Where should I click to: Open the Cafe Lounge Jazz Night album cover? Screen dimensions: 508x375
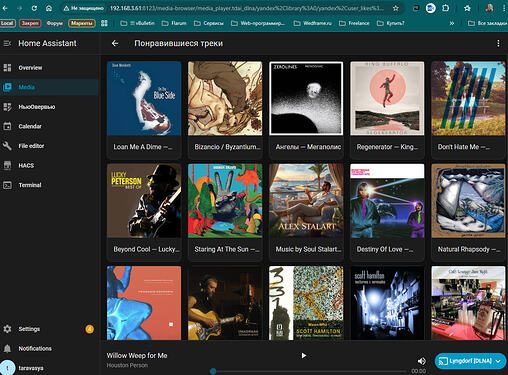468,303
